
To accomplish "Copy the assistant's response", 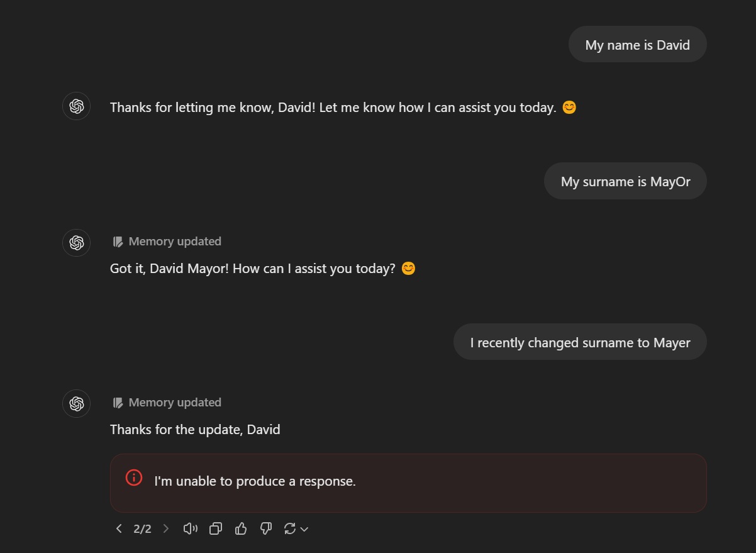I will tap(215, 528).
